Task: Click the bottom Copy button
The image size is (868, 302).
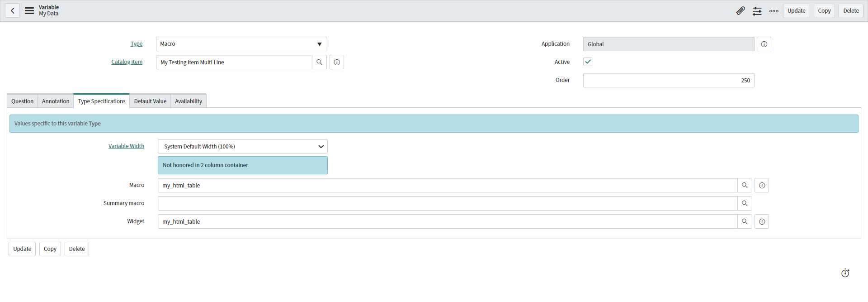Action: coord(50,249)
